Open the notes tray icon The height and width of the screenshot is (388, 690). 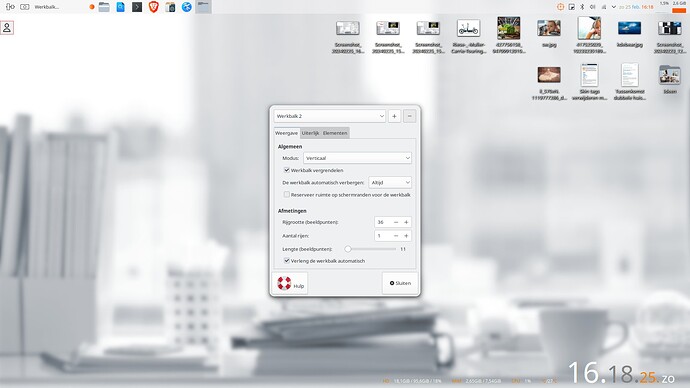pos(571,7)
